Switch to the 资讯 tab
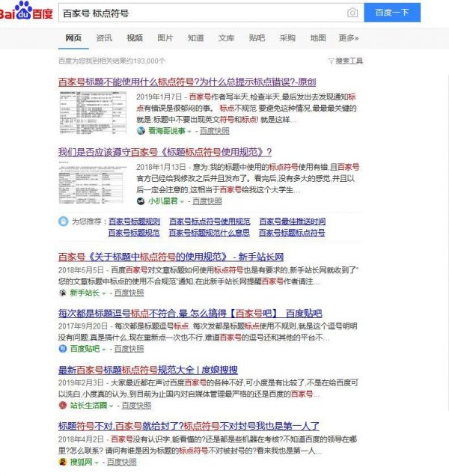Screen dimensions: 449x476 coord(104,37)
